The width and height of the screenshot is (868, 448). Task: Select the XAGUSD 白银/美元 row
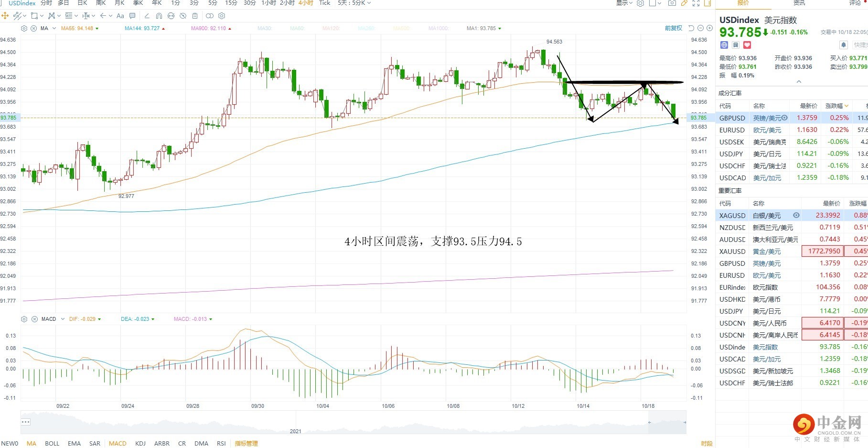792,216
